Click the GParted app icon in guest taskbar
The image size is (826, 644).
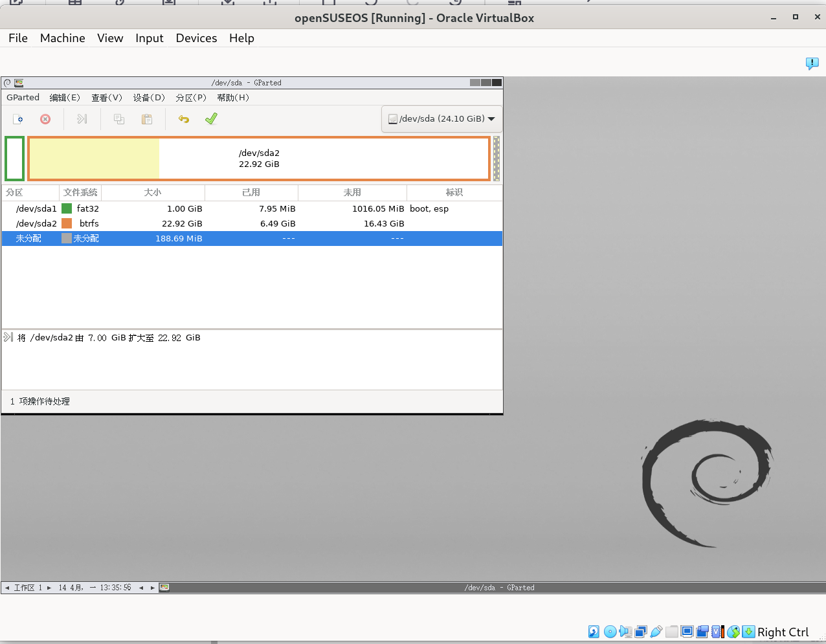click(x=164, y=588)
